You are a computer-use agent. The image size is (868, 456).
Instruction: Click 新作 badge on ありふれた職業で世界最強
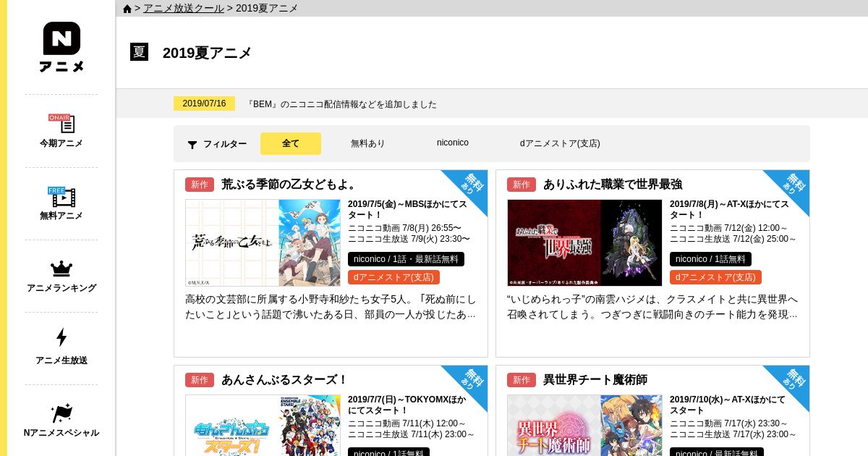[x=522, y=185]
